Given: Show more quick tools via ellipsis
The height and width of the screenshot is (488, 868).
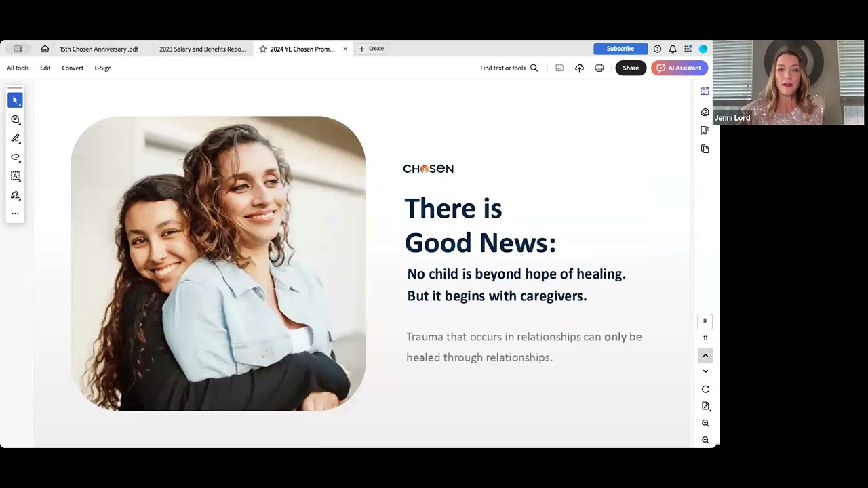Looking at the screenshot, I should point(15,213).
